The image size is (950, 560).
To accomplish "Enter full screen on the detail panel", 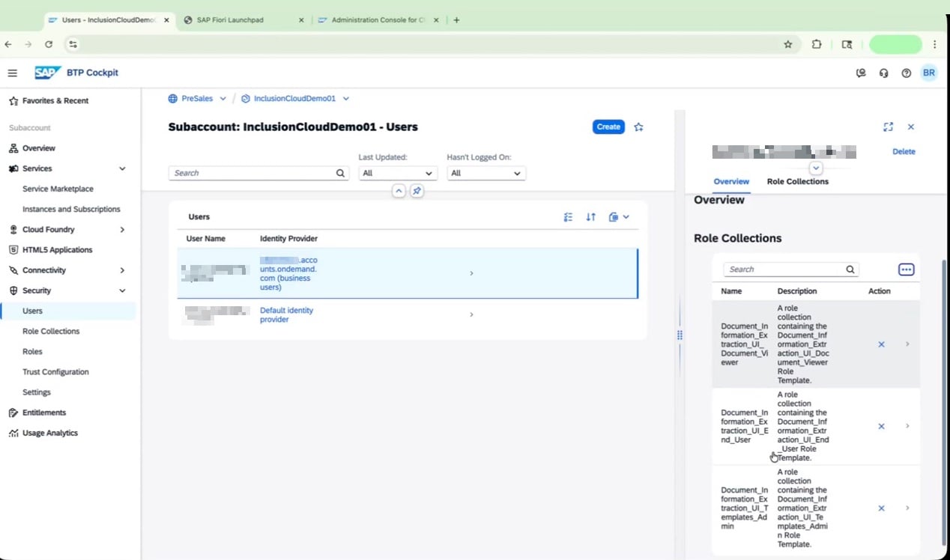I will click(x=888, y=127).
